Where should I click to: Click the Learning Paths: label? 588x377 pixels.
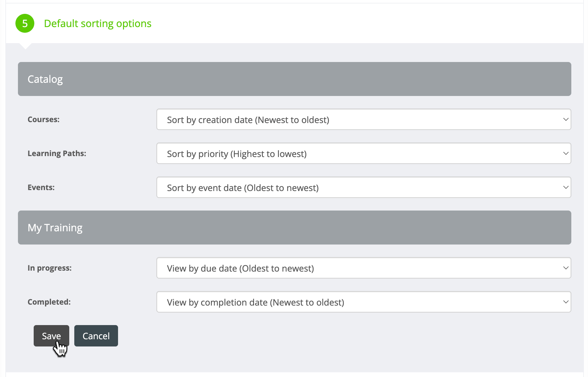(57, 154)
